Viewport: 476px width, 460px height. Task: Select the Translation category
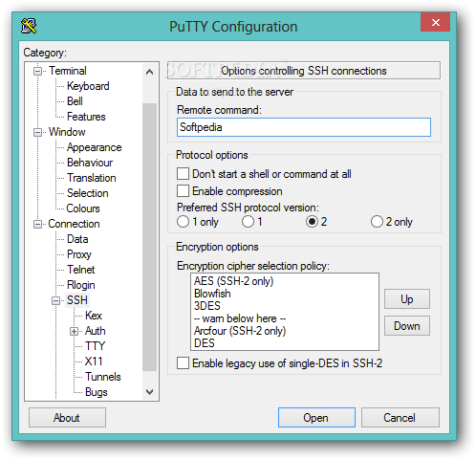click(92, 178)
